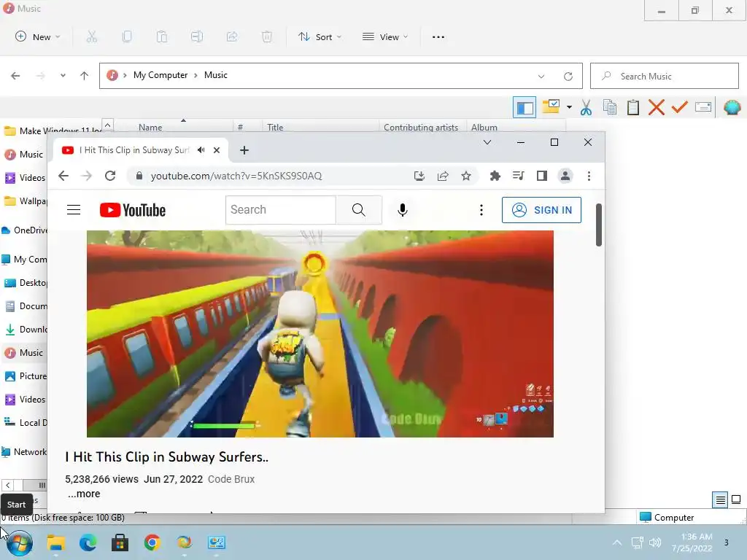The image size is (747, 560).
Task: Select Downloads in the navigation pane
Action: (25, 329)
